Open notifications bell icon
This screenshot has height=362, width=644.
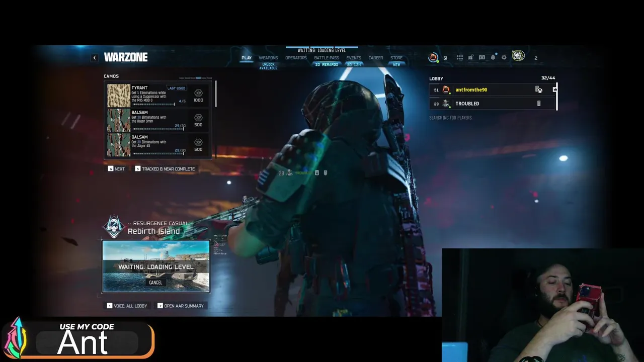tap(493, 57)
